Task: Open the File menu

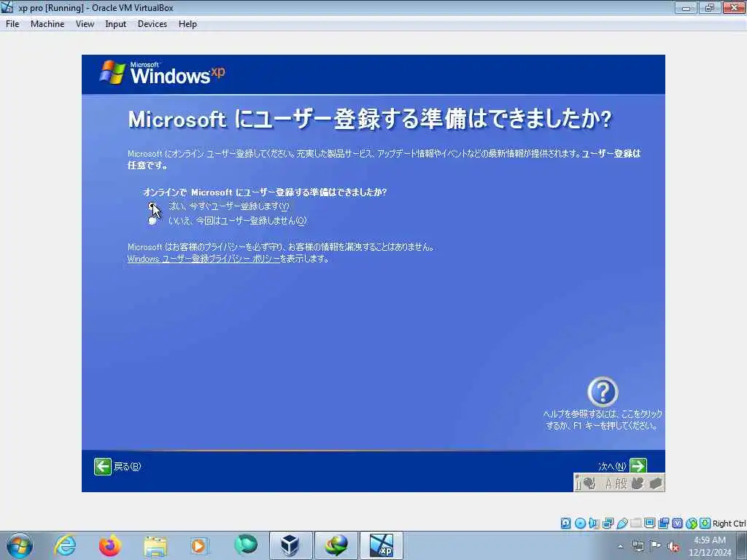Action: tap(12, 24)
